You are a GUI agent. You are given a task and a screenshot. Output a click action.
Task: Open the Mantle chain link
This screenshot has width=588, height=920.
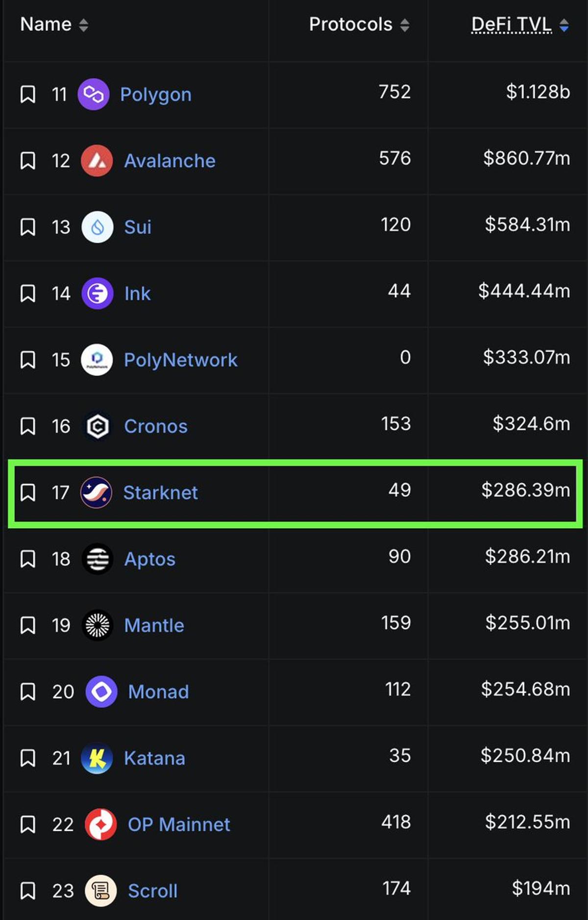tap(154, 625)
